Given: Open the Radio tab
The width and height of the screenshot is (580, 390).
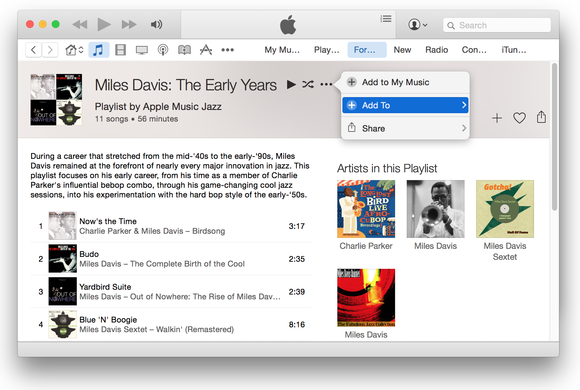Looking at the screenshot, I should 436,50.
